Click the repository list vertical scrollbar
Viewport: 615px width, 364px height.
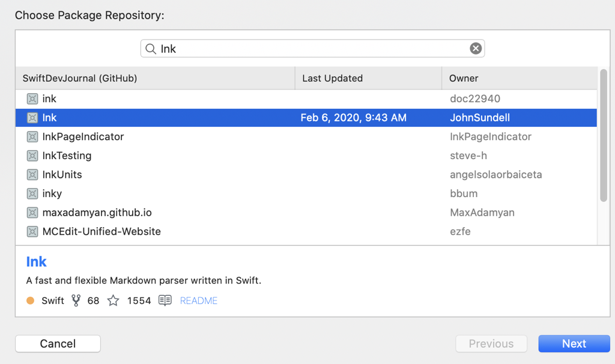[x=604, y=135]
